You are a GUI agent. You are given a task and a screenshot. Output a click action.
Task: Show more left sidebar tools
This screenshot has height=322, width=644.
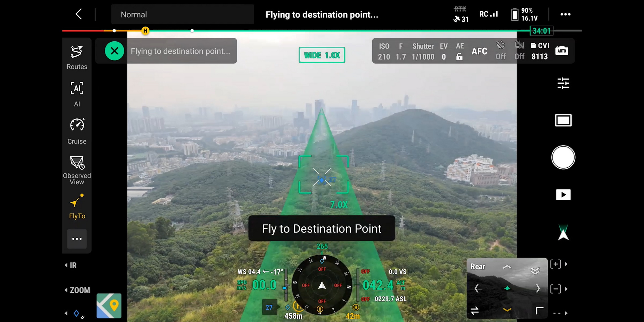coord(77,239)
